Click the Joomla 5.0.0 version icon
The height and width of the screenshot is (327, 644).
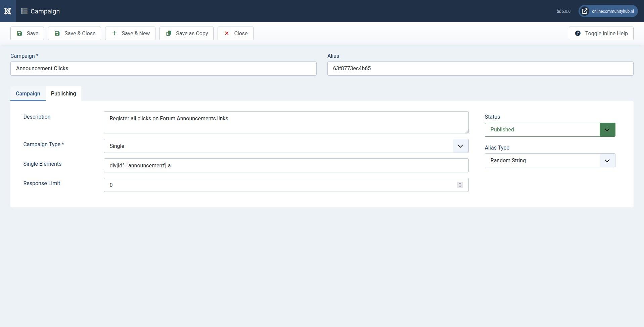point(559,11)
